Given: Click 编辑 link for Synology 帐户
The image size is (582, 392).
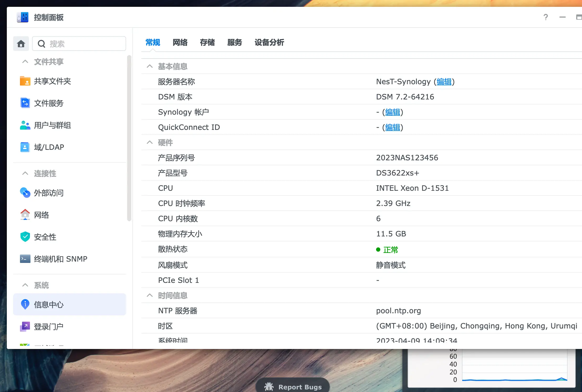Looking at the screenshot, I should click(393, 112).
